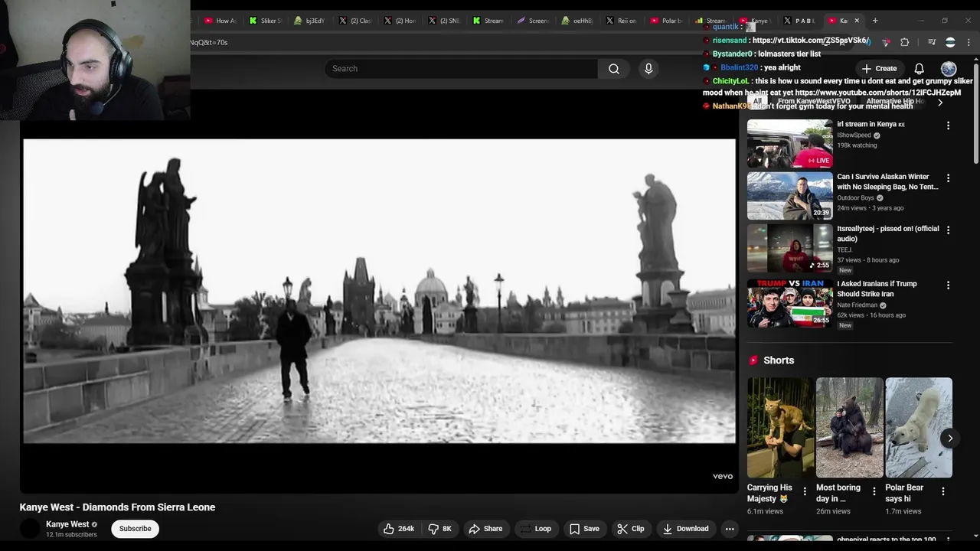Open options menu for 'irl stream in Kenya'
The width and height of the screenshot is (980, 551).
(x=948, y=126)
